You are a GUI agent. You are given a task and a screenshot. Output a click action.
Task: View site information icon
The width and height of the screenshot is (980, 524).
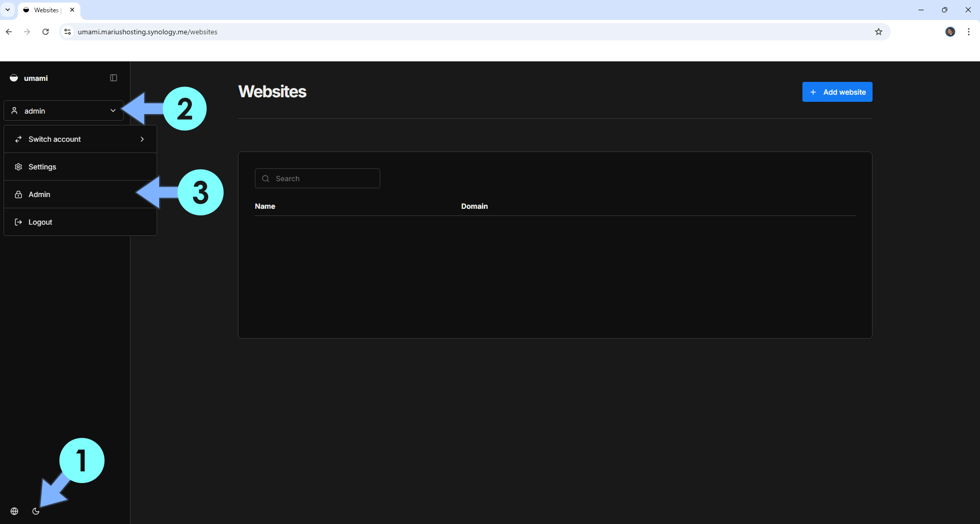[x=68, y=32]
